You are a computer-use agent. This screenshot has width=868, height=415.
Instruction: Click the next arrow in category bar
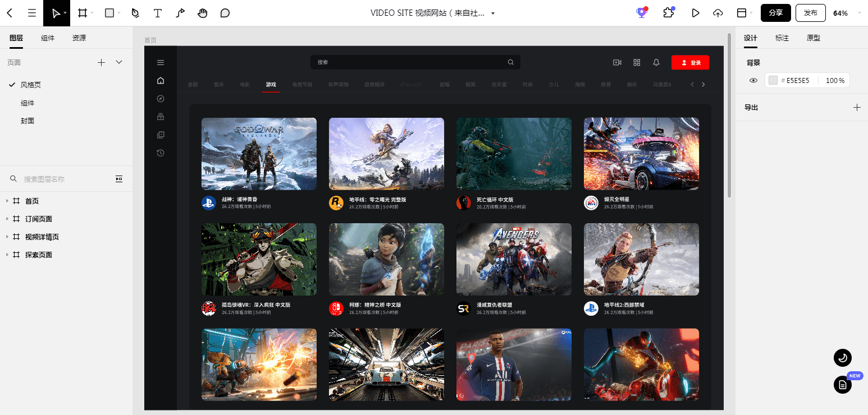[703, 85]
